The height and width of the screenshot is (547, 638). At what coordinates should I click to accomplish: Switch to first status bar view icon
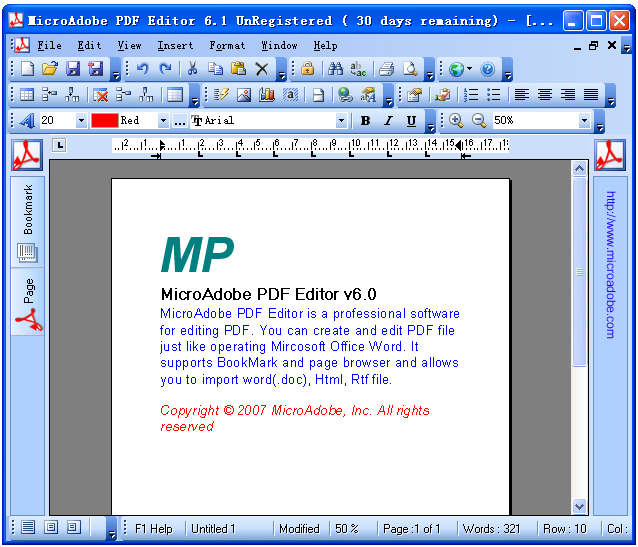point(28,527)
